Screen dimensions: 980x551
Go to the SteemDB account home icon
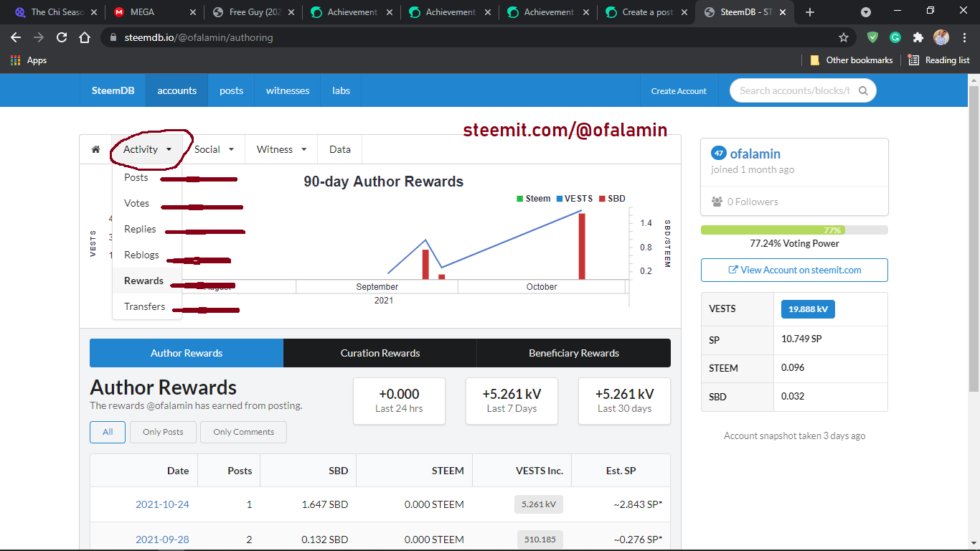95,149
